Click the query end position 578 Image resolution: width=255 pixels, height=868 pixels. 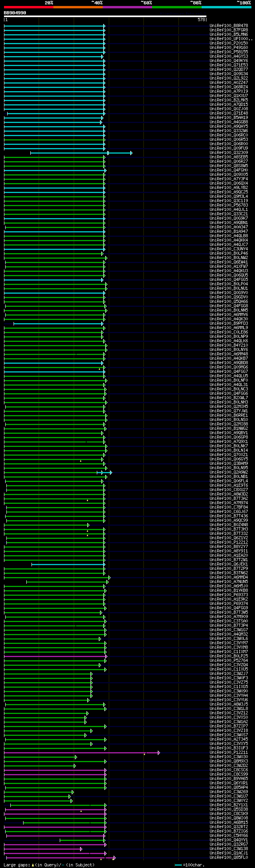201,20
